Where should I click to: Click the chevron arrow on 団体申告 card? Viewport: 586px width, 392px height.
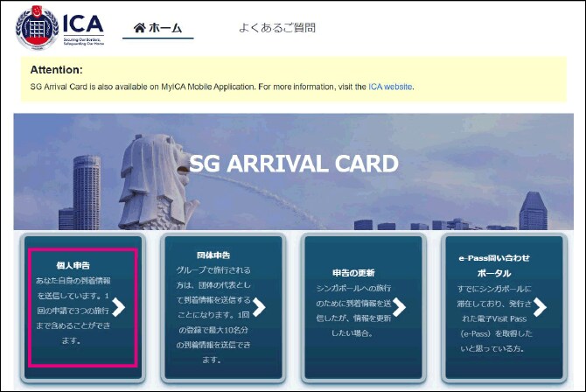(x=259, y=307)
